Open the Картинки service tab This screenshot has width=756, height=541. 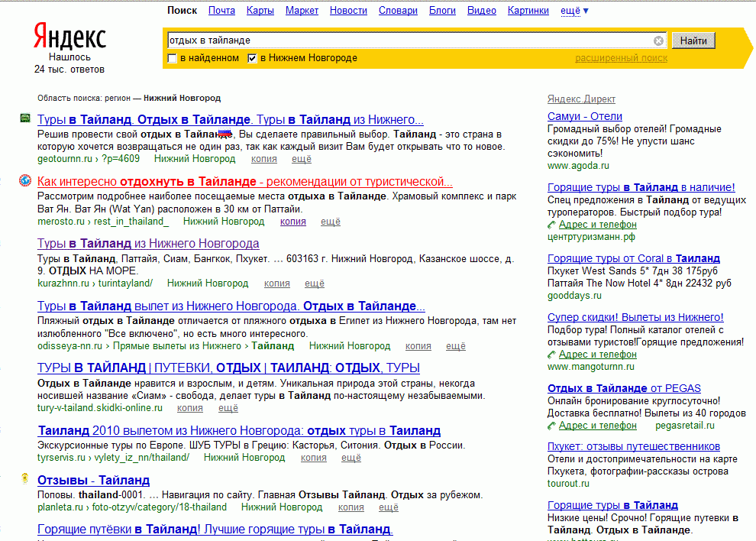coord(528,11)
